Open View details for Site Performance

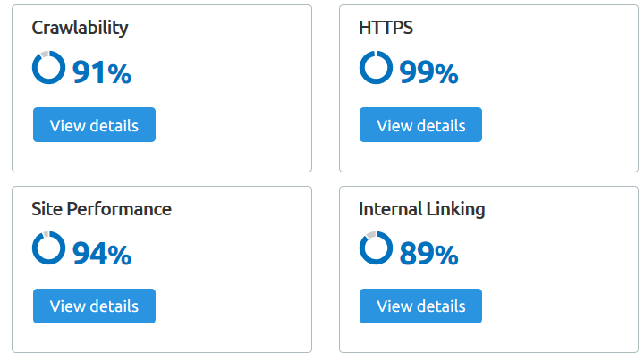[94, 306]
